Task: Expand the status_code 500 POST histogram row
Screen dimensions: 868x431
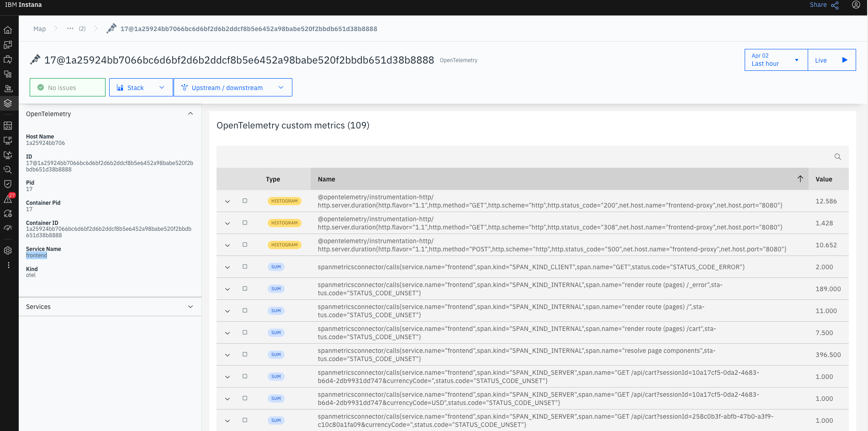Action: [x=228, y=245]
